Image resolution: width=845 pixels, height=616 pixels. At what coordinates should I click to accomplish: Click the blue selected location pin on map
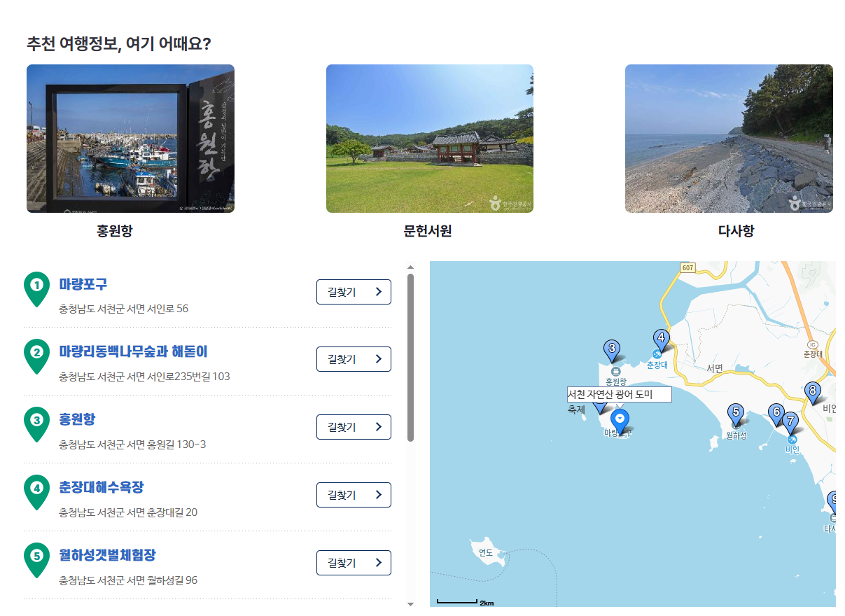click(x=620, y=422)
